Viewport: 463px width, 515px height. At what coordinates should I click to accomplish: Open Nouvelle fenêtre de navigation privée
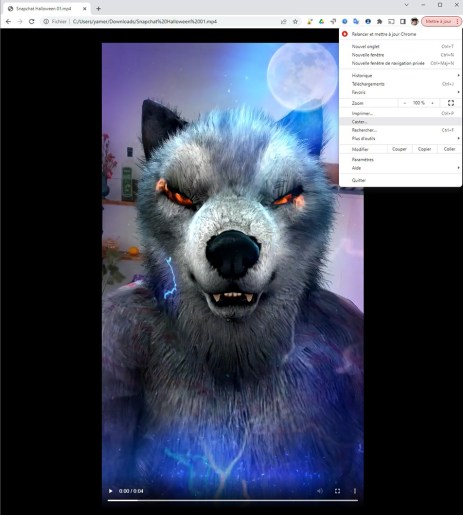(x=401, y=63)
